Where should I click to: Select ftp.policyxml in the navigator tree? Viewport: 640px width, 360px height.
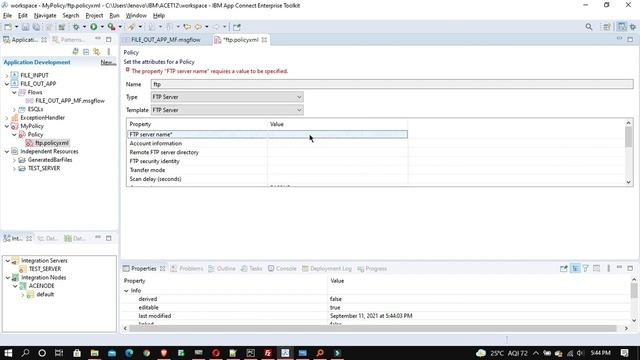pos(52,143)
